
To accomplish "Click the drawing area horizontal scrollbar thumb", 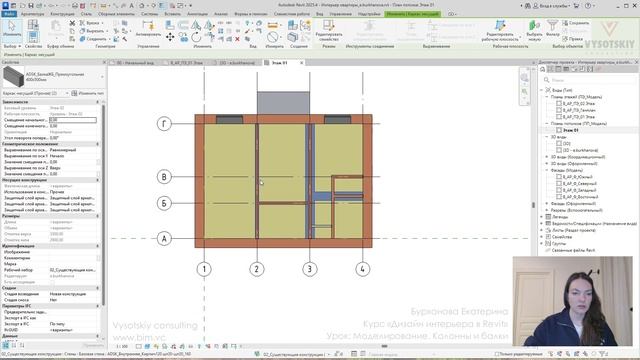I will 384,346.
